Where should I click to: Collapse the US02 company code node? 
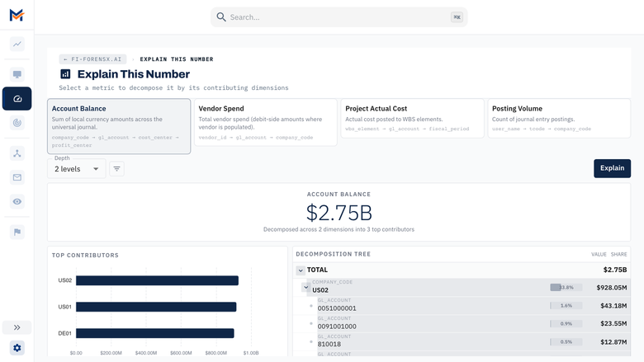305,288
